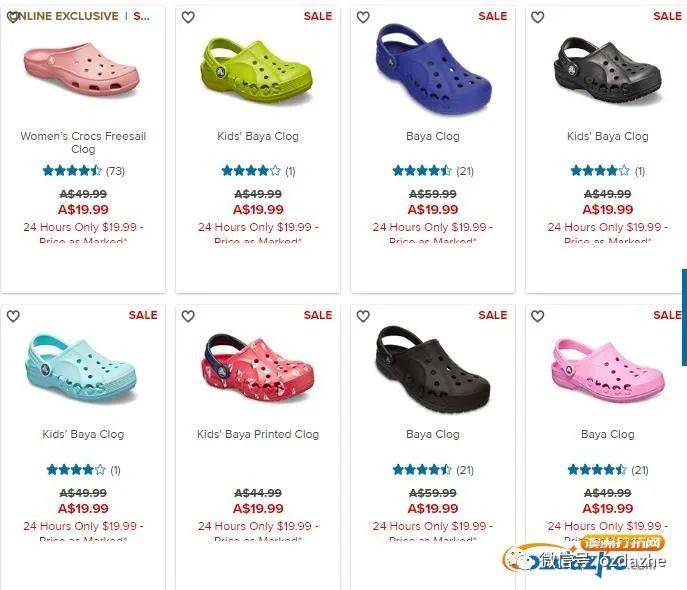
Task: Click the blue tab on right edge
Action: click(x=684, y=317)
